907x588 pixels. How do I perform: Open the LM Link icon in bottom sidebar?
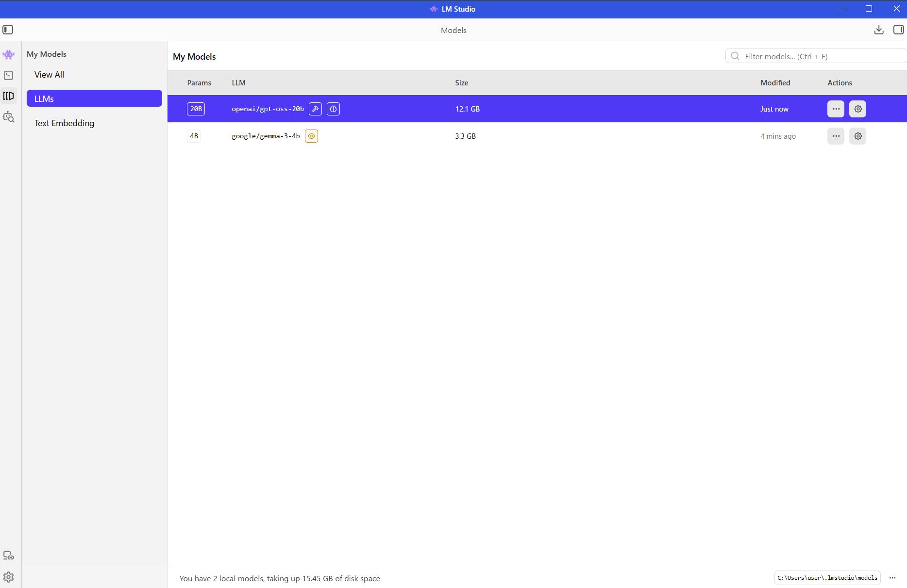tap(8, 555)
